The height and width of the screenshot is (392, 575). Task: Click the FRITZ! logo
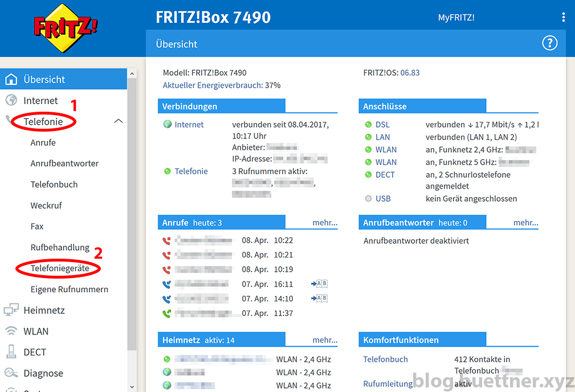[66, 28]
